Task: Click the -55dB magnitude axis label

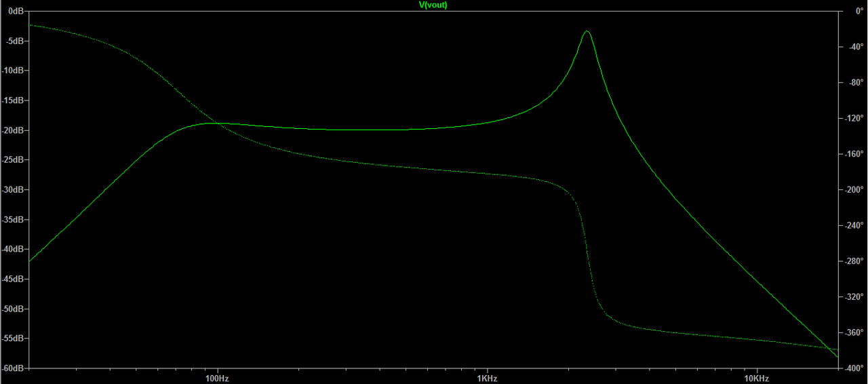Action: click(x=14, y=339)
